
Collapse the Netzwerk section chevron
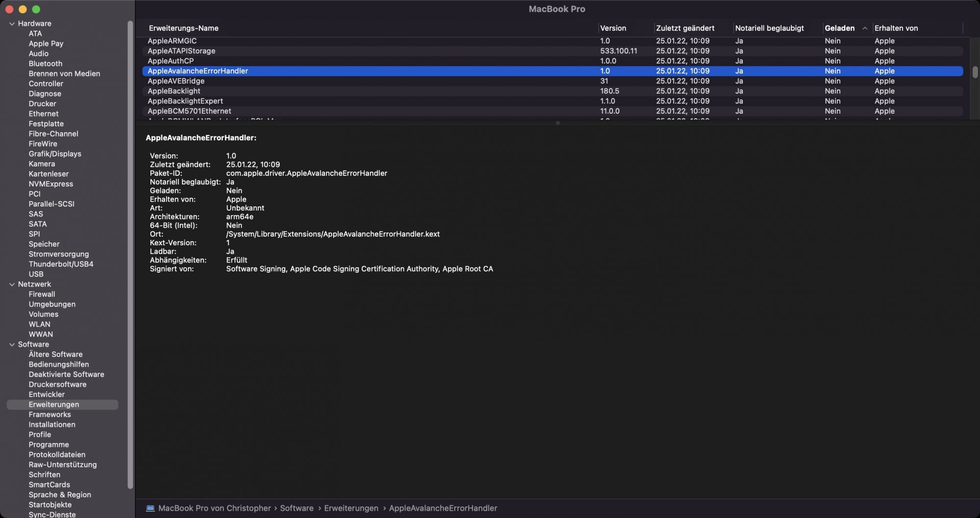point(12,284)
